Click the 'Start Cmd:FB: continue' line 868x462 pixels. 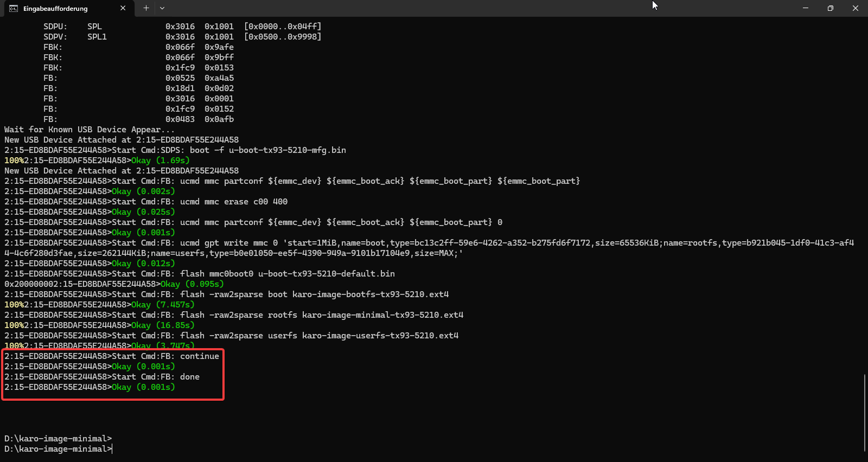tap(165, 356)
